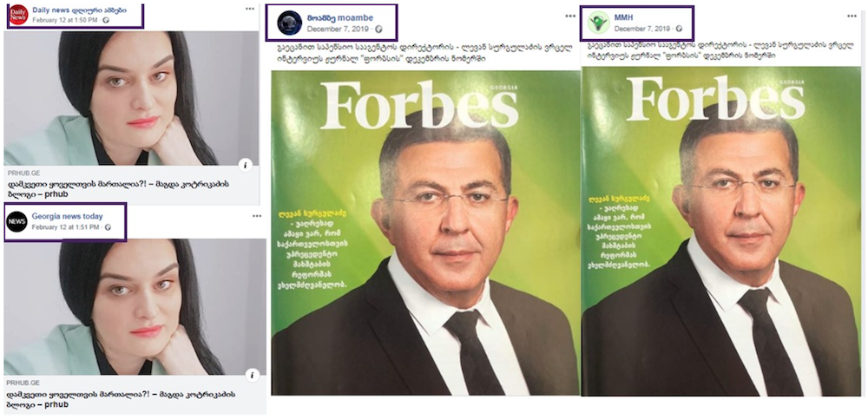The height and width of the screenshot is (419, 868).
Task: Click the moambe page profile picture
Action: point(290,23)
